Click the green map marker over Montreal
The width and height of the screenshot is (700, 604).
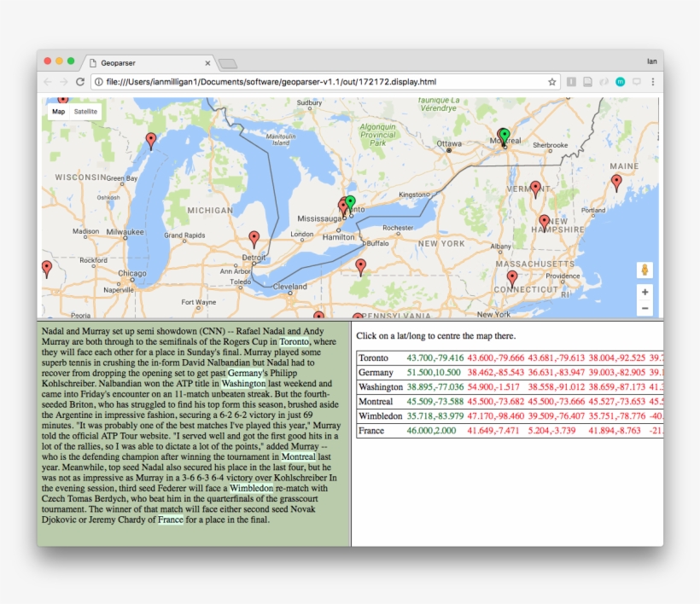click(505, 135)
